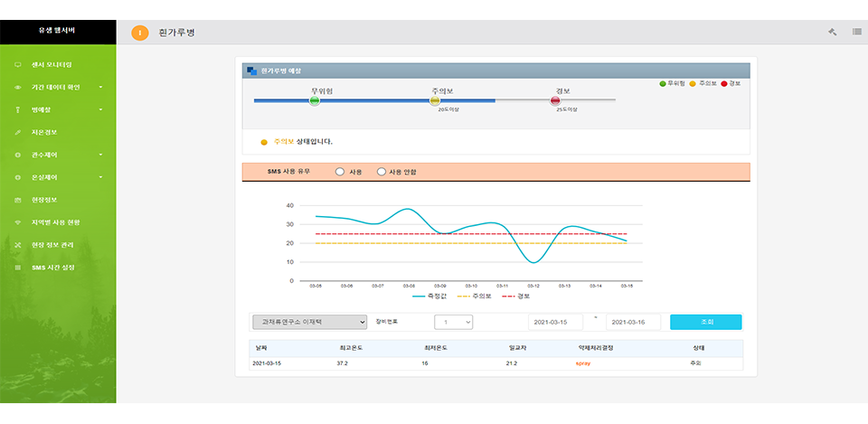868x424 pixels.
Task: Click the wifi icon for 지역별 사용 현황
Action: click(x=18, y=222)
